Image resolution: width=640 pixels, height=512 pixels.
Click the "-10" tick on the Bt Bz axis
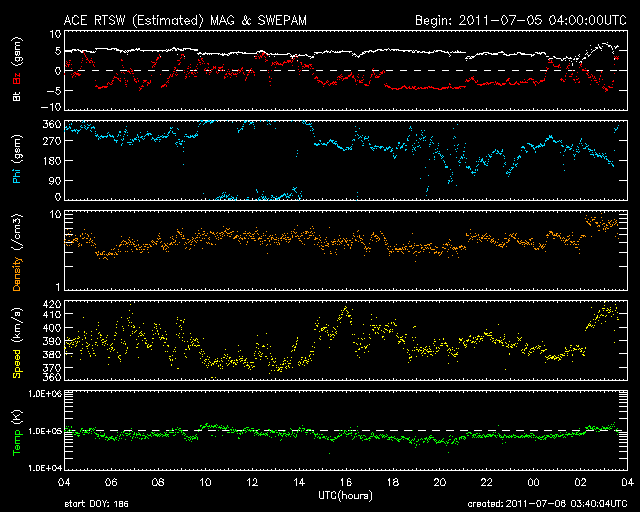tap(51, 107)
